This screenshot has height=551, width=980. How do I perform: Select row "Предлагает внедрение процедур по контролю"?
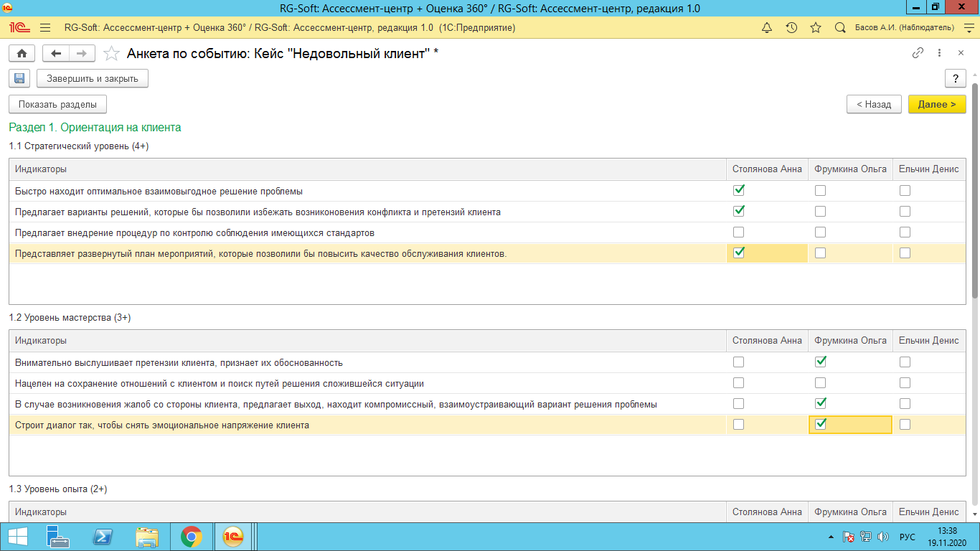(x=487, y=232)
